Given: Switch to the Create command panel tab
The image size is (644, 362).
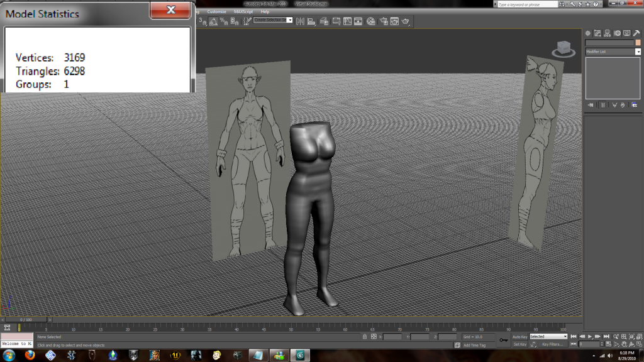Looking at the screenshot, I should coord(588,33).
